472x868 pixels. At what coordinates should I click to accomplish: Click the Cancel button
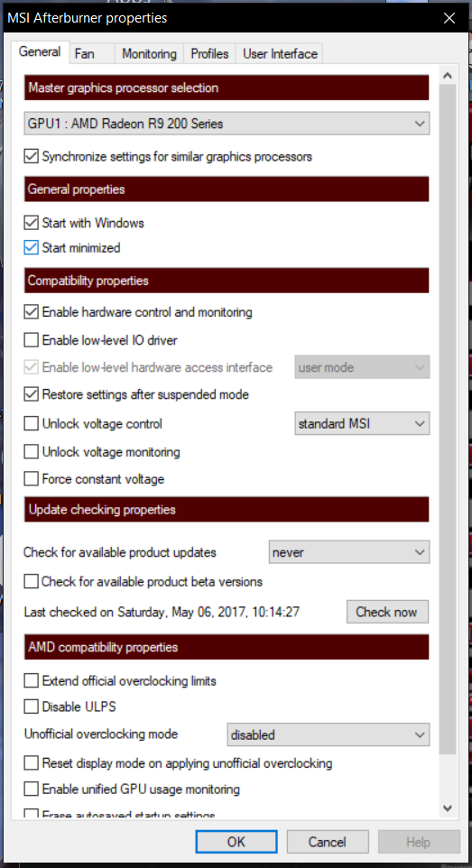point(328,842)
